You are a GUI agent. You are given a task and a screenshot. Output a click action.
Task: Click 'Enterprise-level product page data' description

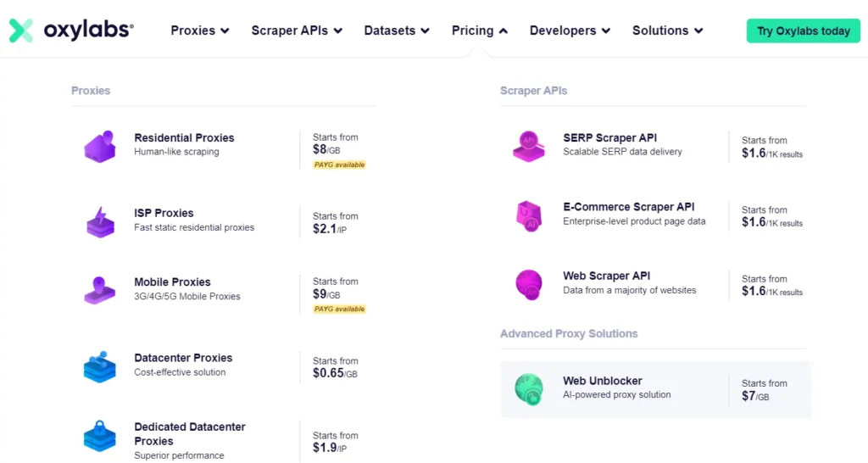tap(634, 221)
